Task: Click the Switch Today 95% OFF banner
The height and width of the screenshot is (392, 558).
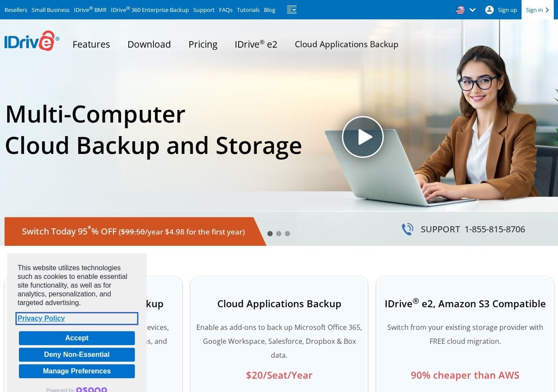Action: click(134, 232)
